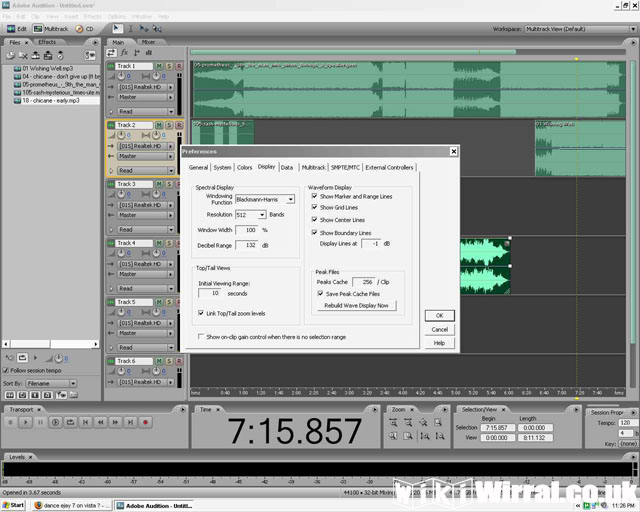Open External Controllers preferences tab
The image size is (640, 512).
(x=389, y=167)
